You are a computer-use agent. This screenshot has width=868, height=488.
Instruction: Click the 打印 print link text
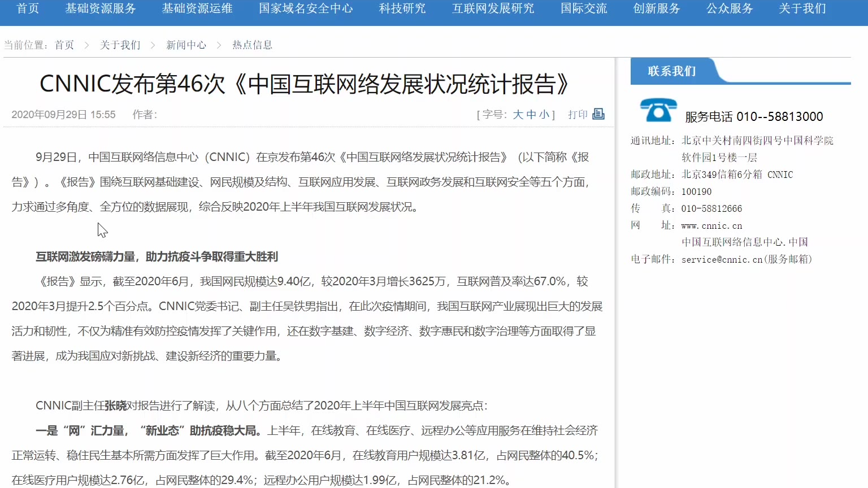coord(578,115)
